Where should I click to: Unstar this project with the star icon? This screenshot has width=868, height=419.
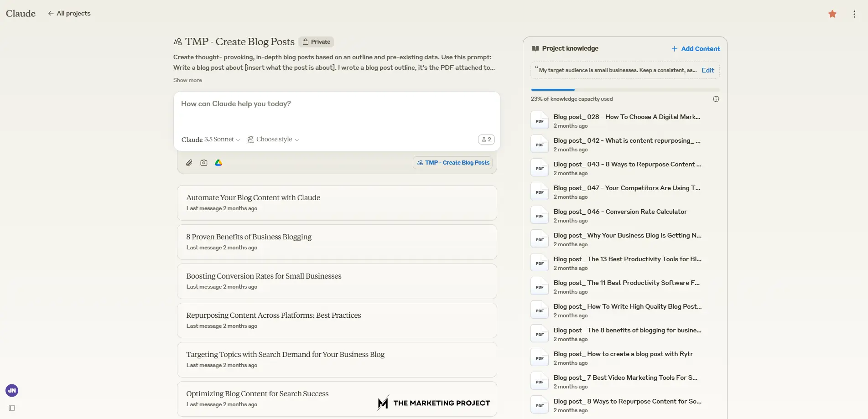pos(832,14)
